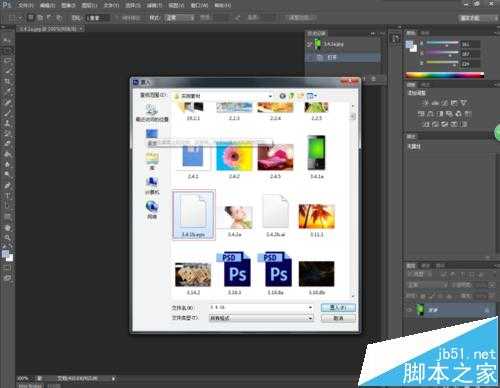Add a Hue/Saturation adjustment
The height and width of the screenshot is (388, 500).
(x=421, y=114)
